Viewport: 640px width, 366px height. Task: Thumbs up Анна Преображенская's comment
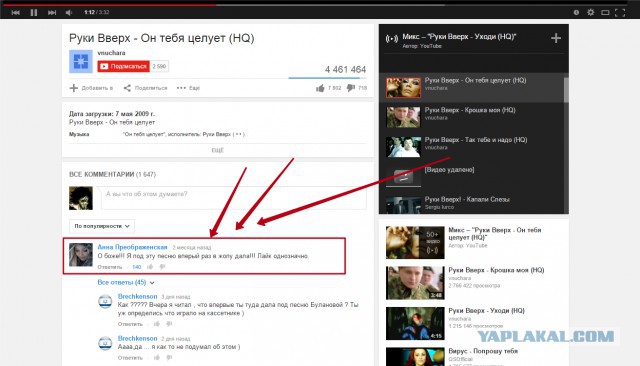(150, 267)
